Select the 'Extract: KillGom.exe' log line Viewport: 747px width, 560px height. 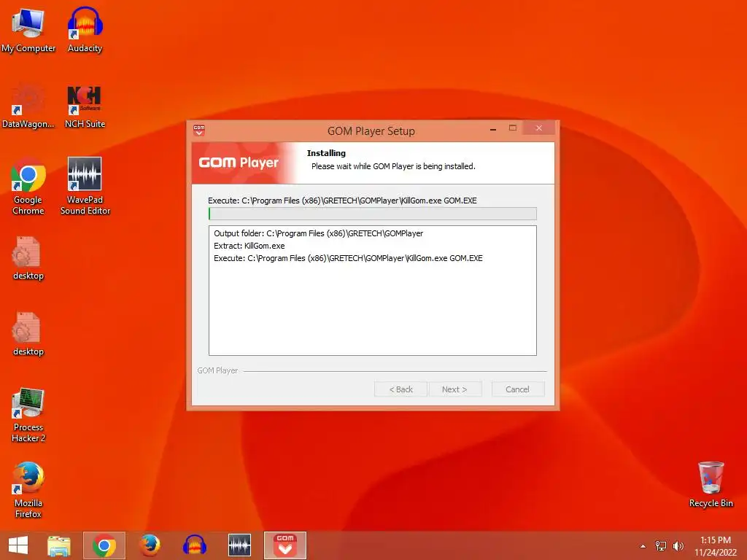(x=249, y=246)
